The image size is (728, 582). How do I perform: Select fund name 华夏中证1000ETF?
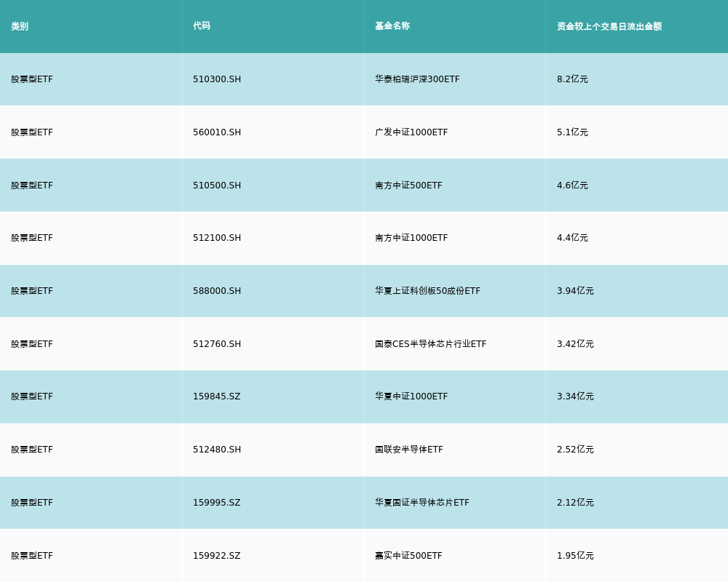[411, 396]
